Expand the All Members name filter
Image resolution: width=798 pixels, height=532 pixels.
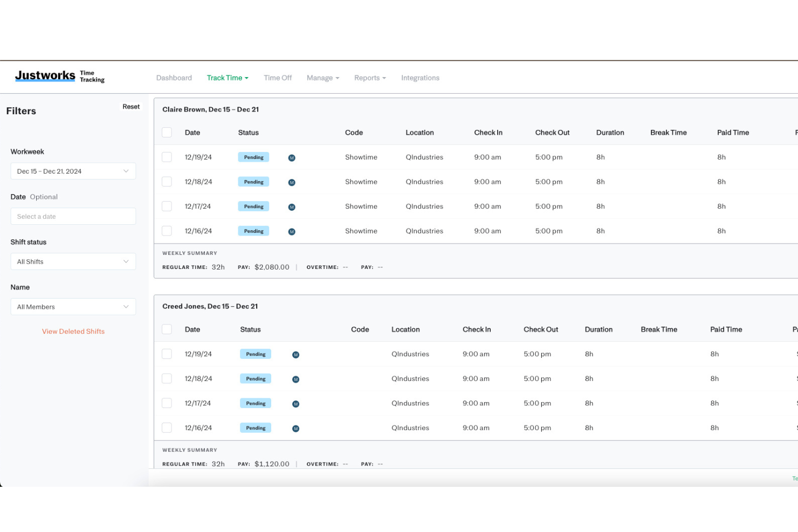coord(73,307)
